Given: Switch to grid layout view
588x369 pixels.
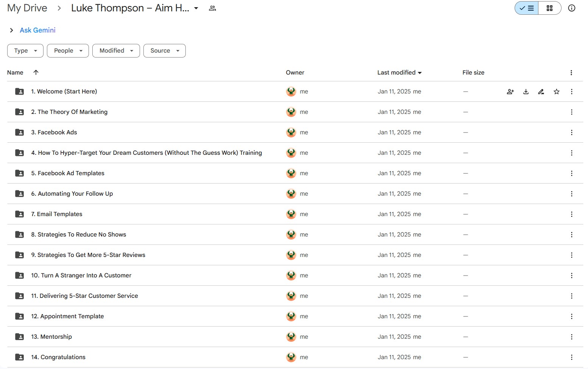Looking at the screenshot, I should pos(549,8).
